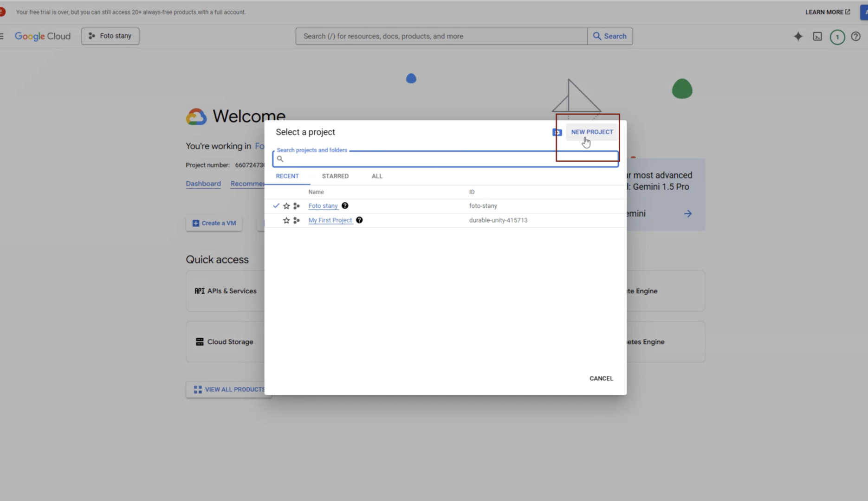Click the Create a VM button
This screenshot has height=501, width=868.
coord(214,223)
